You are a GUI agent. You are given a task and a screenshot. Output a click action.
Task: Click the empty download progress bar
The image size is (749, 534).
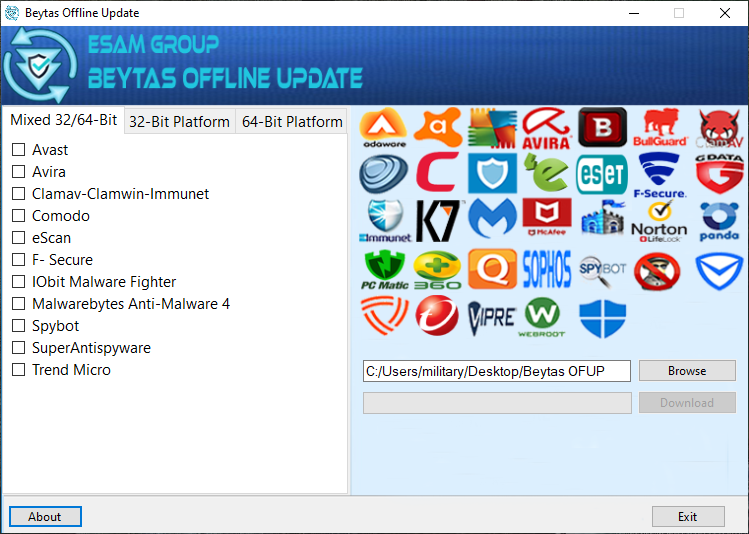click(x=497, y=403)
